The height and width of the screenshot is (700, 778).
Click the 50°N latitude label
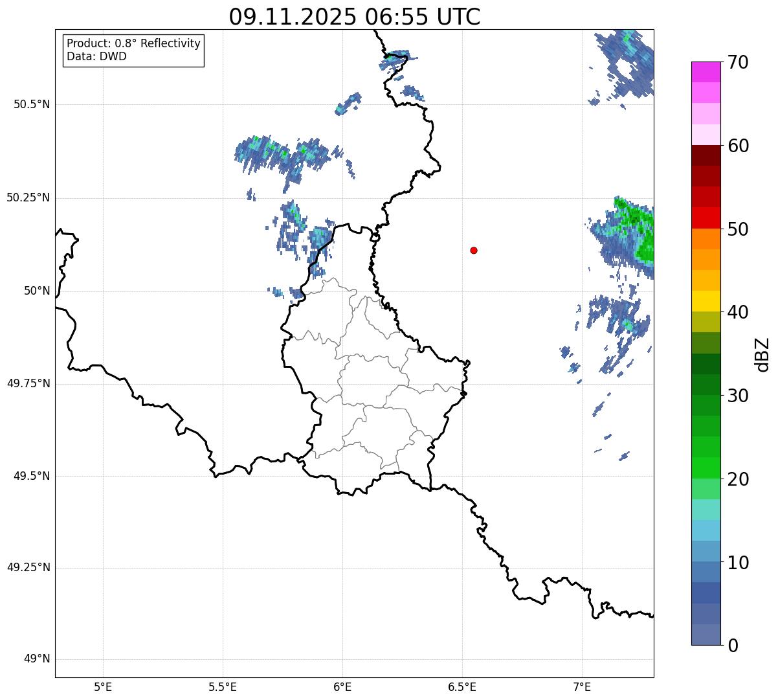tap(38, 291)
